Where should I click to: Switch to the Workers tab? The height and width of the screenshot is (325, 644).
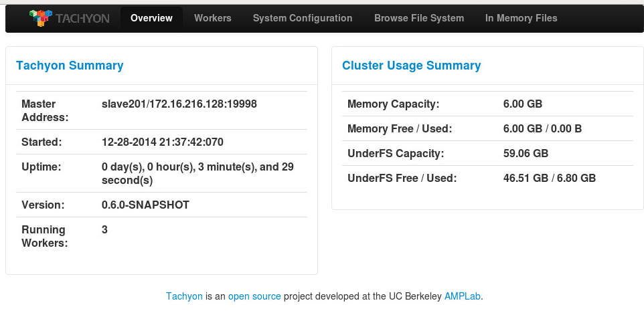coord(213,18)
